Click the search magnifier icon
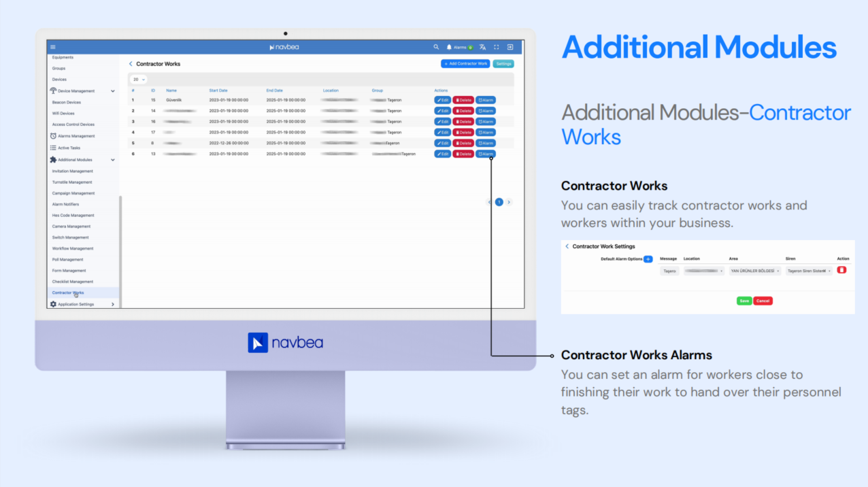The height and width of the screenshot is (487, 868). [436, 47]
